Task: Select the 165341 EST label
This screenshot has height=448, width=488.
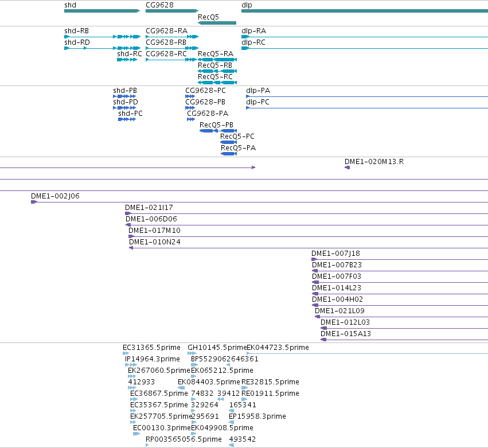Action: point(243,406)
